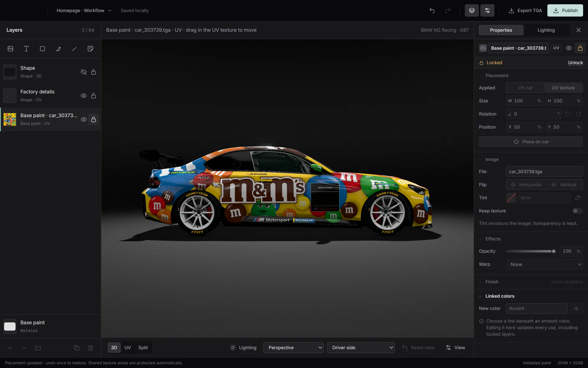588x368 pixels.
Task: Open the Perspective camera dropdown
Action: [x=293, y=348]
